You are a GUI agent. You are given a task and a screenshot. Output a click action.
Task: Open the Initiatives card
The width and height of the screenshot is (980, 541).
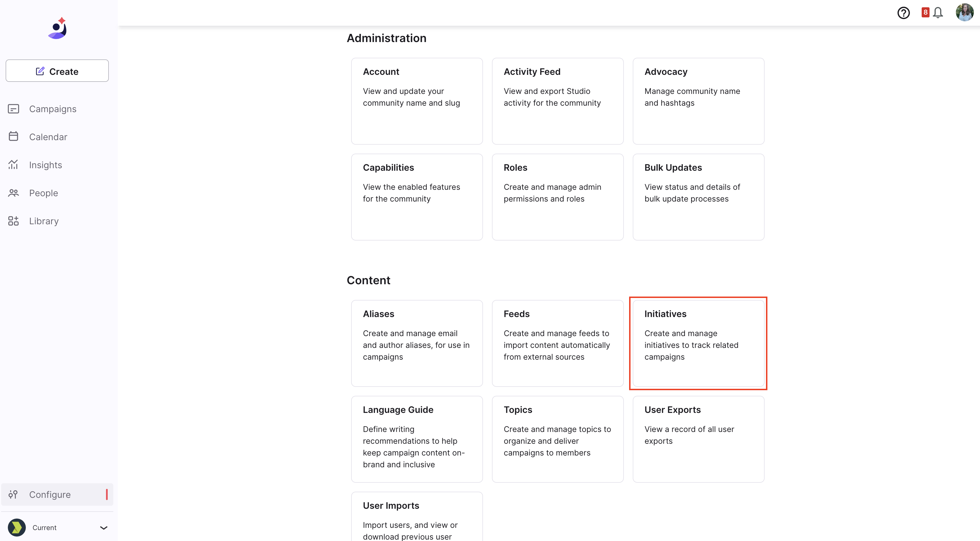[698, 343]
